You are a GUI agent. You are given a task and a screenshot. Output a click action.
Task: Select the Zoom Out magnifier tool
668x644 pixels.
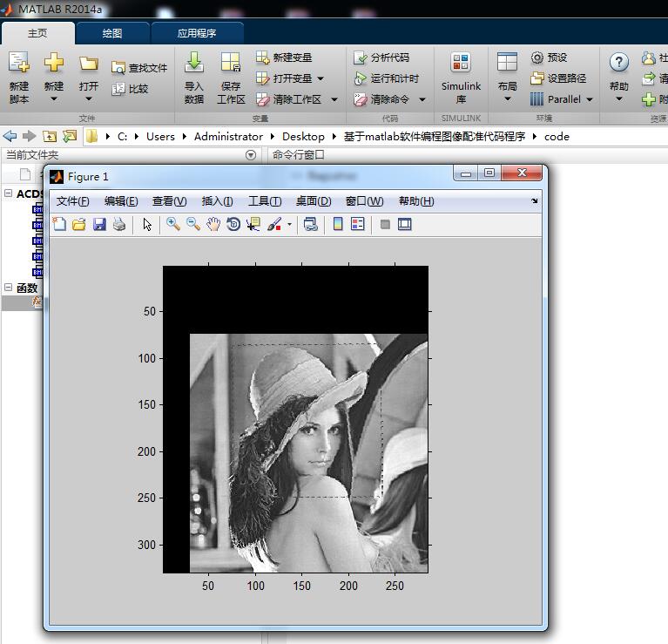click(x=193, y=224)
